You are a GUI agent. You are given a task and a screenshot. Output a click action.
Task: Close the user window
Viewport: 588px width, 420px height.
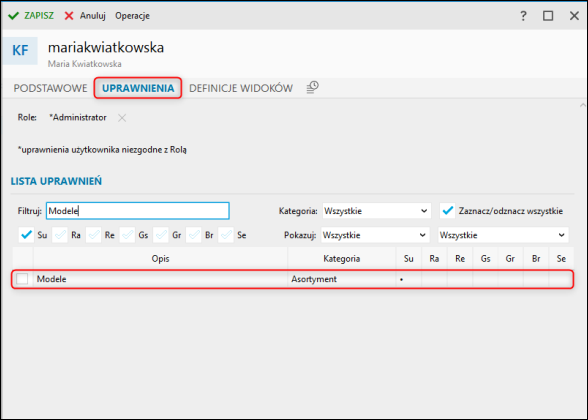tap(574, 16)
